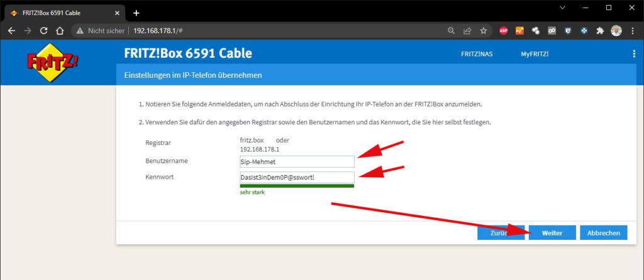Click the 'Kennwort' label

point(159,177)
